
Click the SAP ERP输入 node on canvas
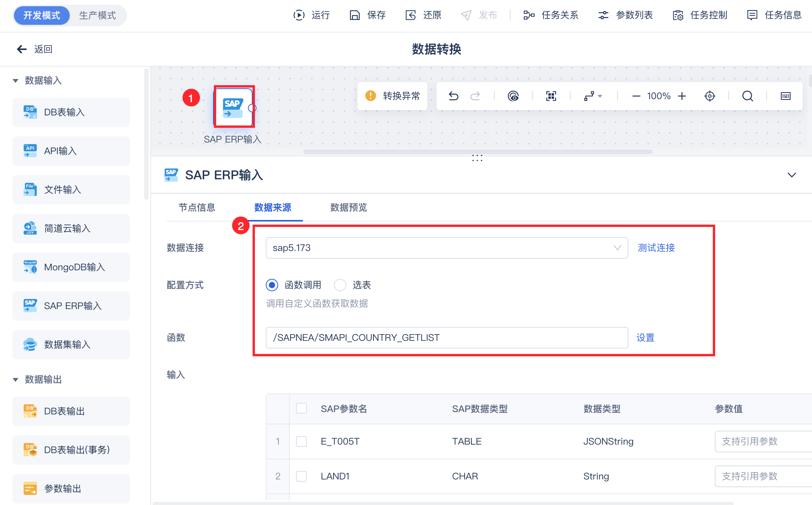234,107
